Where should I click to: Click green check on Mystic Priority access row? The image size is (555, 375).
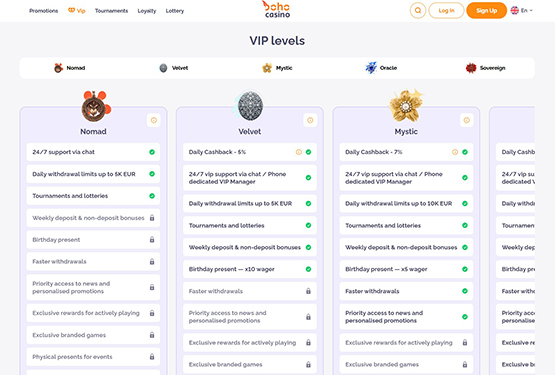click(465, 317)
